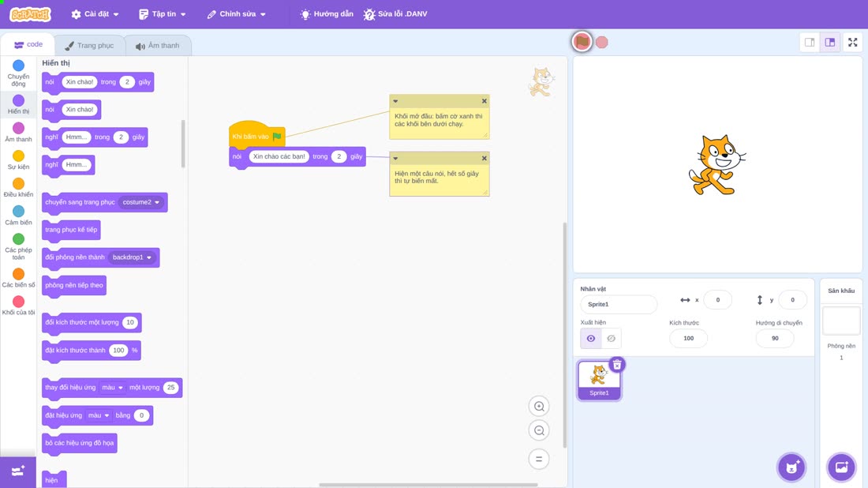Open the choose-a-sprite cat button

point(791,467)
